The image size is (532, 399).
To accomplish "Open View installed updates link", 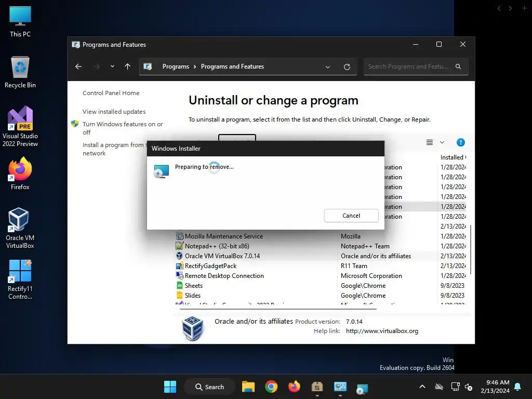I will coord(114,112).
